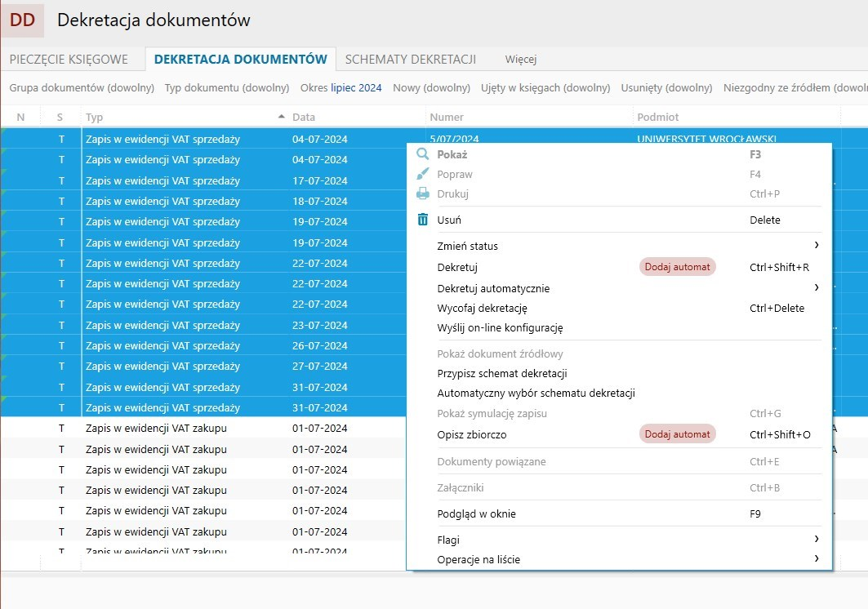Open the Schematy dekretacji tab
868x609 pixels.
(410, 59)
